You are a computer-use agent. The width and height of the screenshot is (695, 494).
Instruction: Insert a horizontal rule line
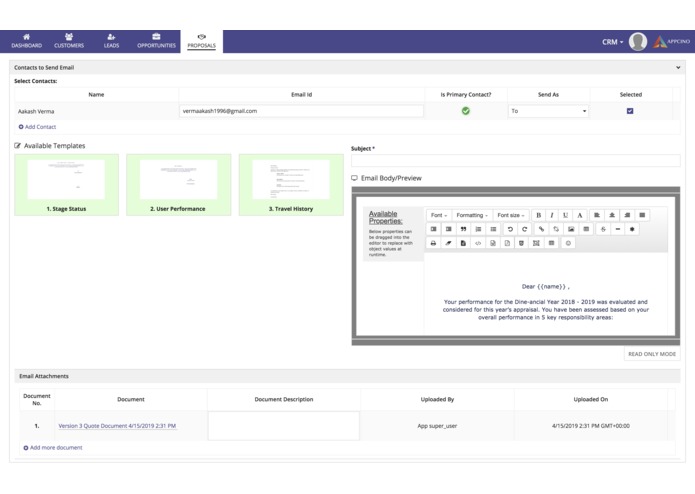pos(618,229)
